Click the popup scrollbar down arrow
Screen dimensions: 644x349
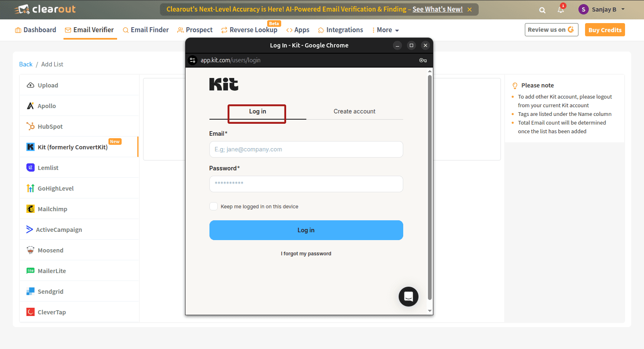(x=430, y=311)
